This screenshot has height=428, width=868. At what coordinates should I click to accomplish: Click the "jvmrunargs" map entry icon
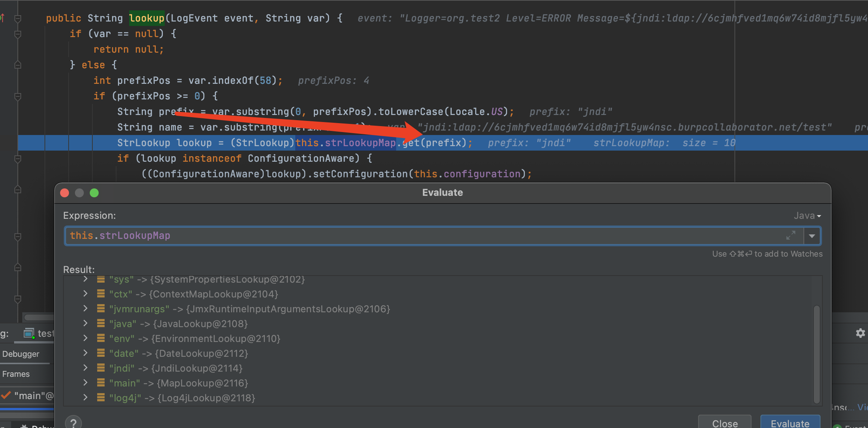click(101, 309)
